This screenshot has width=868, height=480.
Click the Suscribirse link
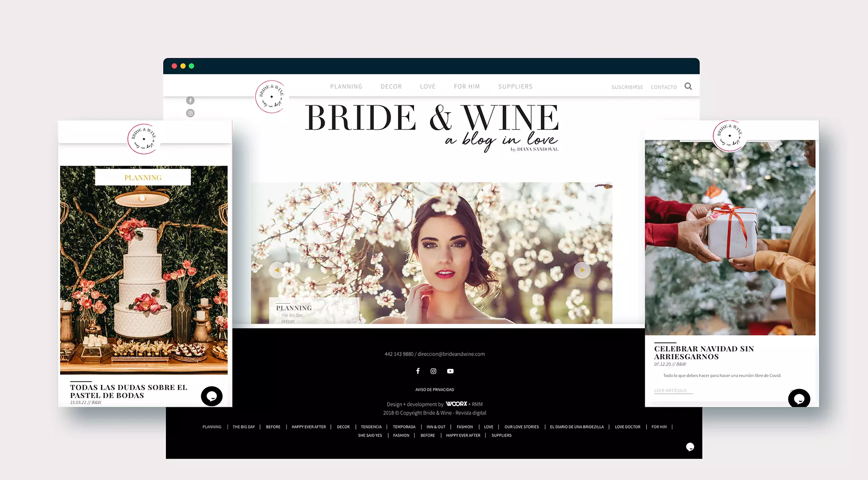pyautogui.click(x=627, y=87)
